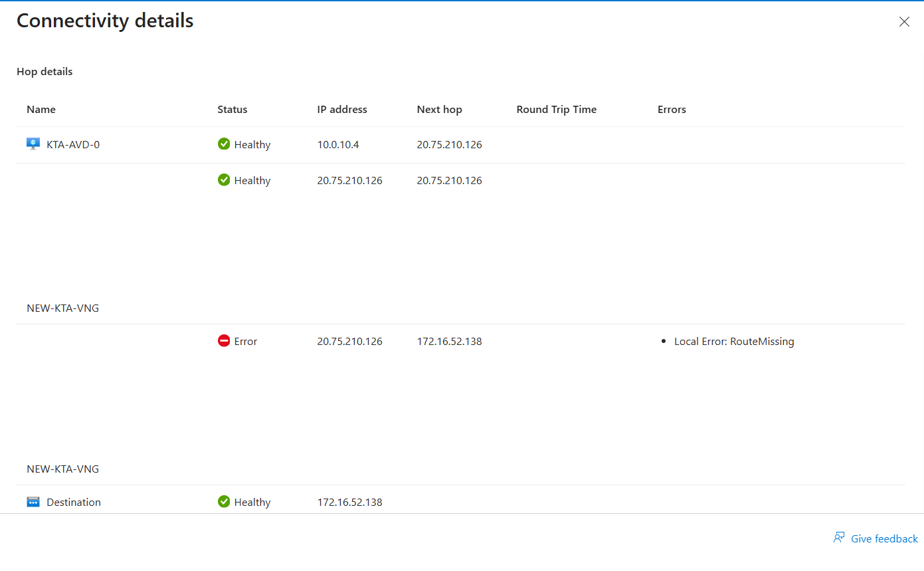Click the KTA-AVD-0 virtual machine icon
Image resolution: width=924 pixels, height=571 pixels.
point(33,144)
